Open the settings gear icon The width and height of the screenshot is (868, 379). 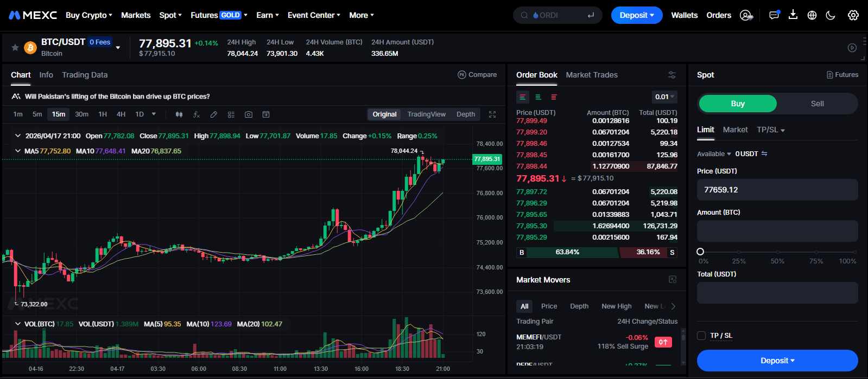pyautogui.click(x=853, y=15)
